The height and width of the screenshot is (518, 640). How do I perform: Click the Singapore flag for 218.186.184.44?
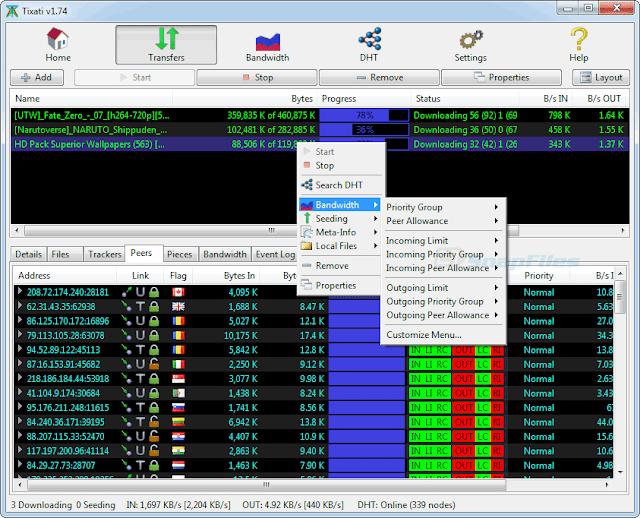coord(178,379)
